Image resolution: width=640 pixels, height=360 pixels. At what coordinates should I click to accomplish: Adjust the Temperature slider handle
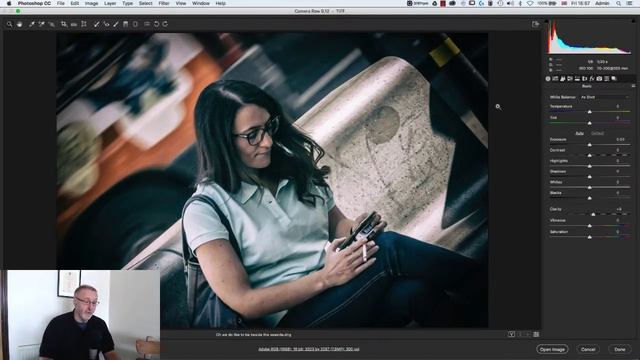tap(589, 111)
